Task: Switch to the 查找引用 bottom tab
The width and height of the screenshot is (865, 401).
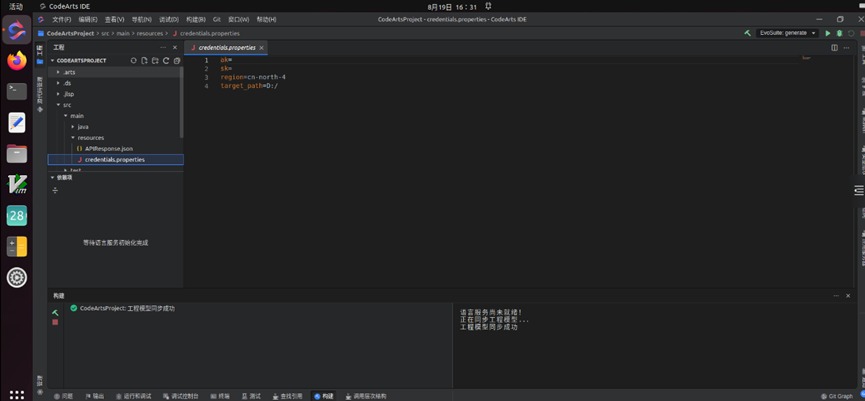Action: (x=287, y=396)
